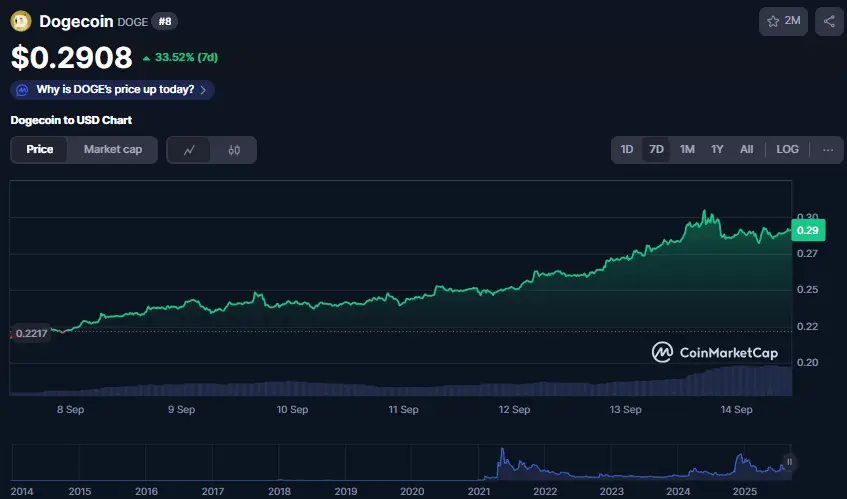Click the Dogecoin logo icon
This screenshot has width=847, height=499.
21,22
